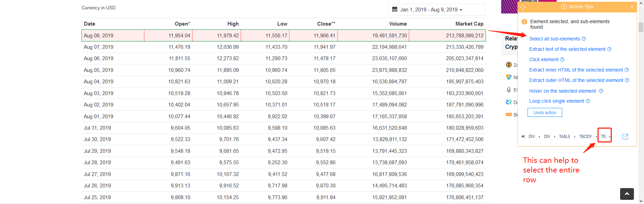Image resolution: width=644 pixels, height=204 pixels.
Task: Click the Undo action button
Action: point(545,112)
